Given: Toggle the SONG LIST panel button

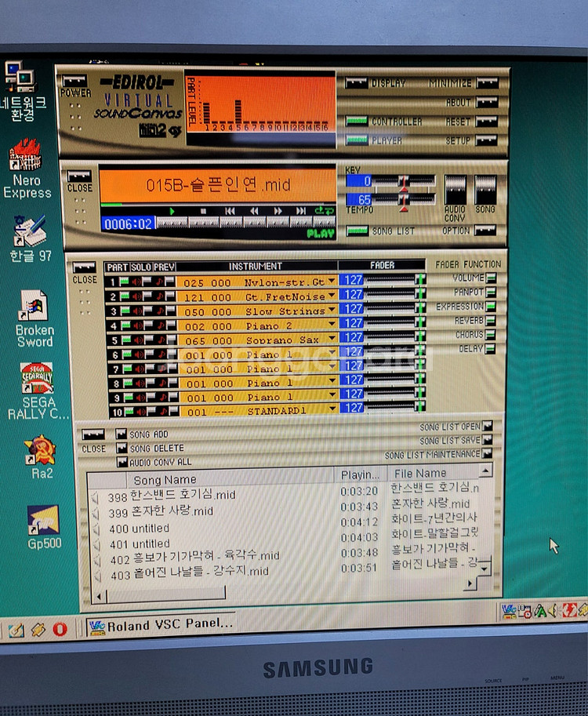Looking at the screenshot, I should tap(358, 231).
